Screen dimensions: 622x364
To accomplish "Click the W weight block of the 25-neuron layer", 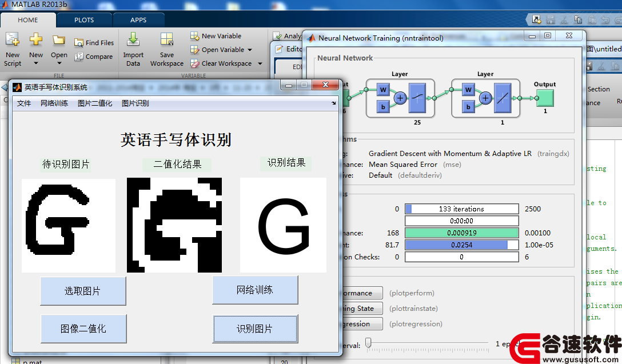I will (x=383, y=90).
